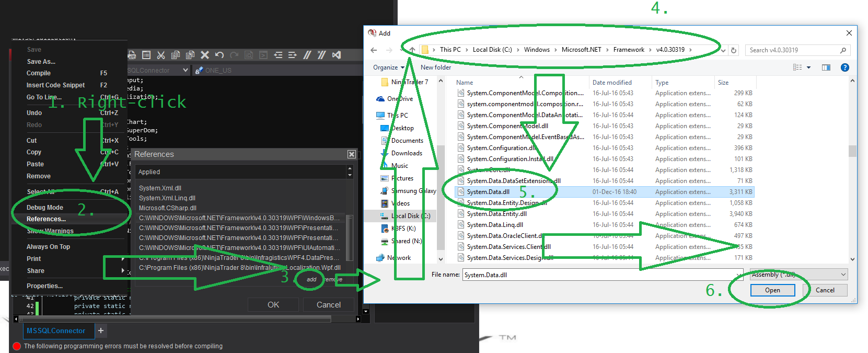This screenshot has width=868, height=353.
Task: Click References... in context menu
Action: pyautogui.click(x=46, y=219)
